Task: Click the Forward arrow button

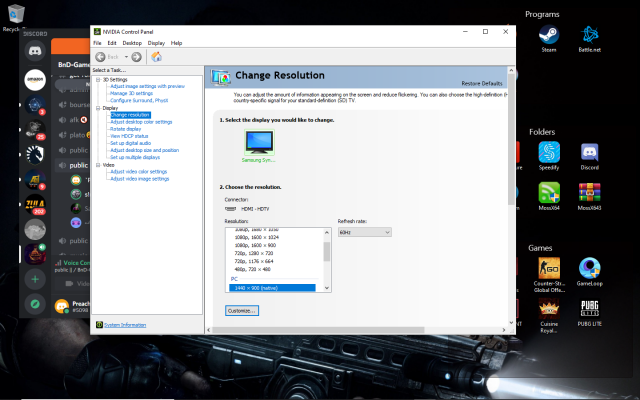Action: click(135, 57)
